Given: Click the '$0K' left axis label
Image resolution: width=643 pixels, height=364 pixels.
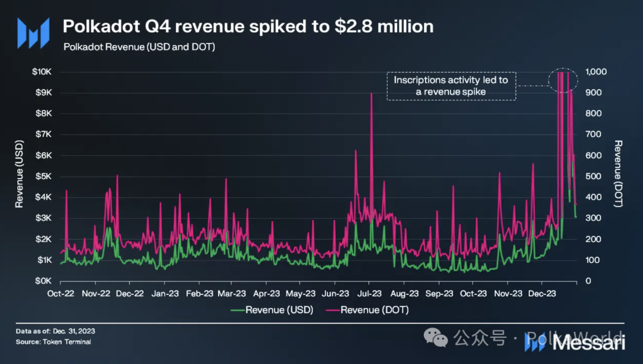Looking at the screenshot, I should (44, 281).
